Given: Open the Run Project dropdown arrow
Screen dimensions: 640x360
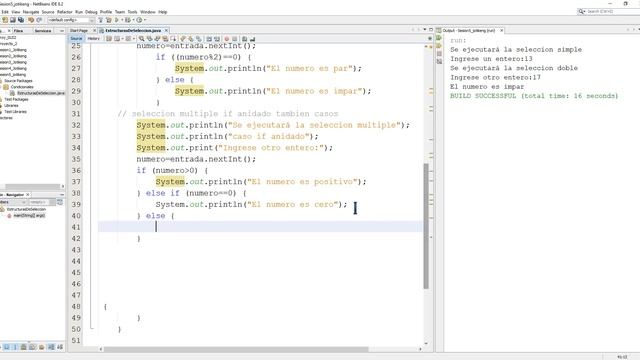Looking at the screenshot, I should pos(122,20).
